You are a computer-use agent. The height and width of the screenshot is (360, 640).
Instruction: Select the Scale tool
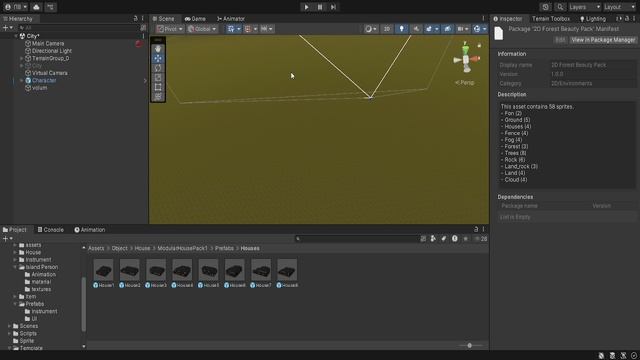click(x=158, y=78)
